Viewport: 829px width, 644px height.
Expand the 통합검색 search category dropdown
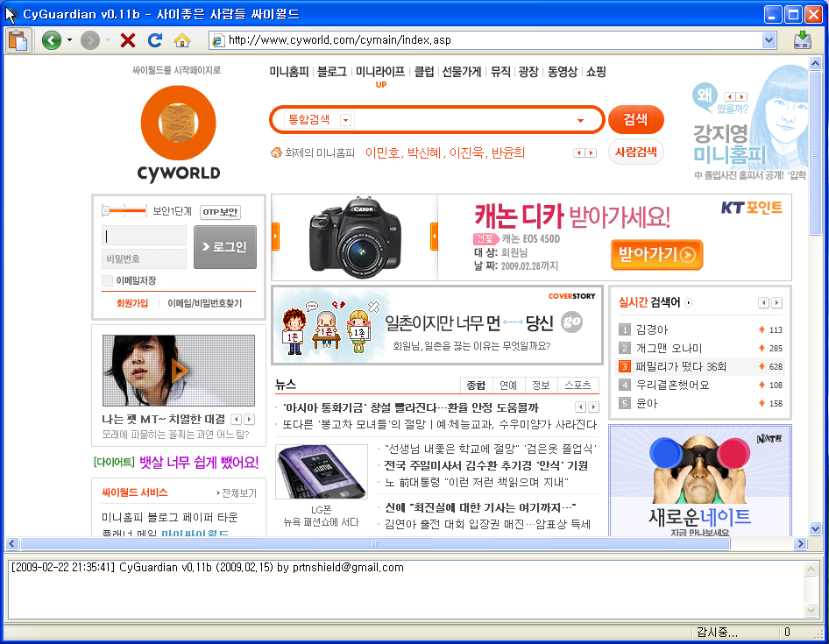(x=345, y=120)
